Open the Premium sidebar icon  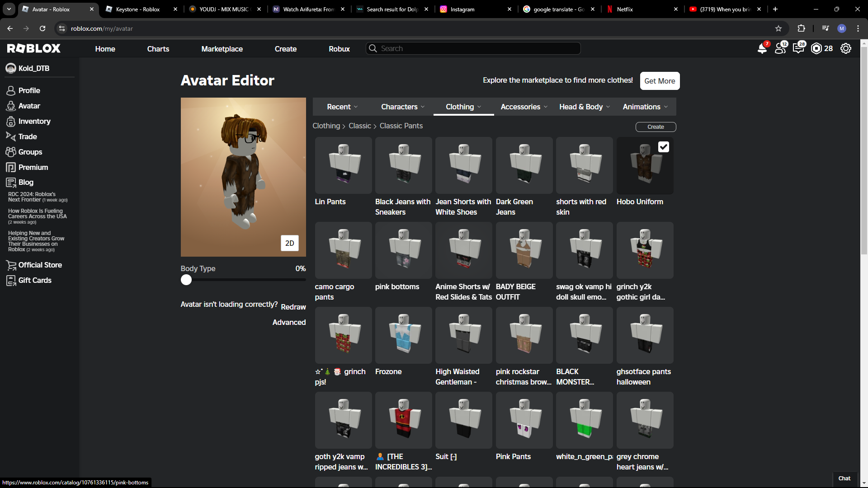[11, 167]
